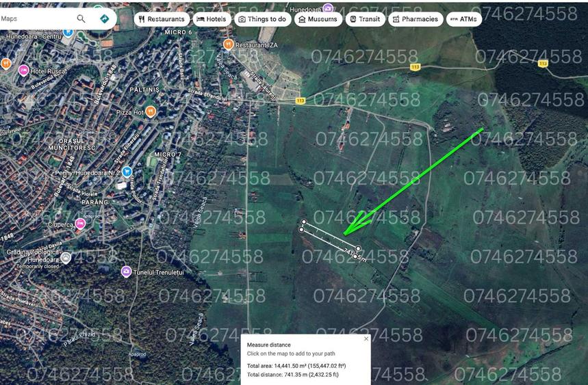Screen dimensions: 588x385
Task: Click the Google Maps search field
Action: pos(38,18)
